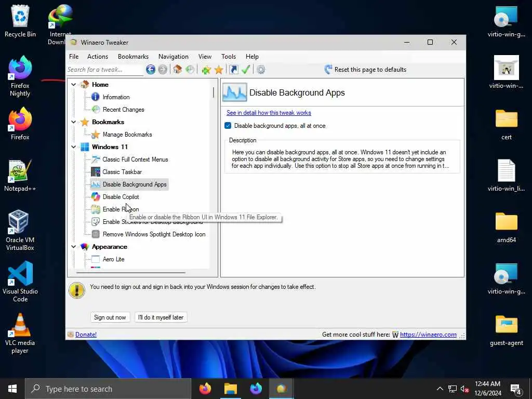Click the create shortcut toolbar icon
This screenshot has height=399, width=532.
[x=233, y=70]
